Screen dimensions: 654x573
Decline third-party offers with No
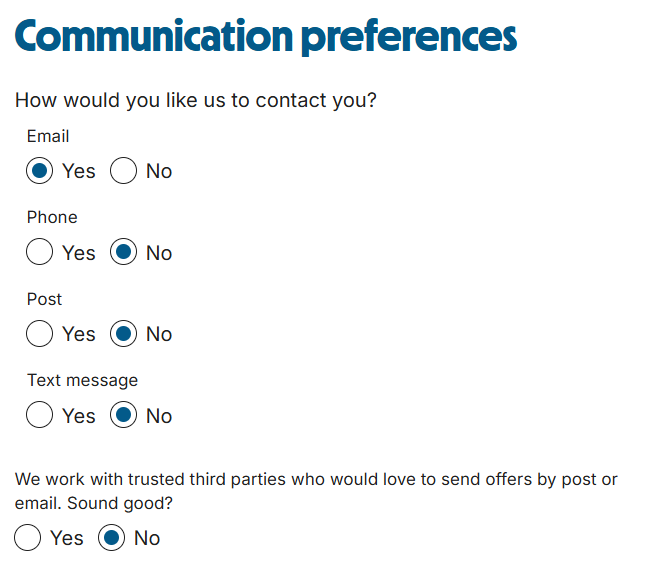pos(111,538)
